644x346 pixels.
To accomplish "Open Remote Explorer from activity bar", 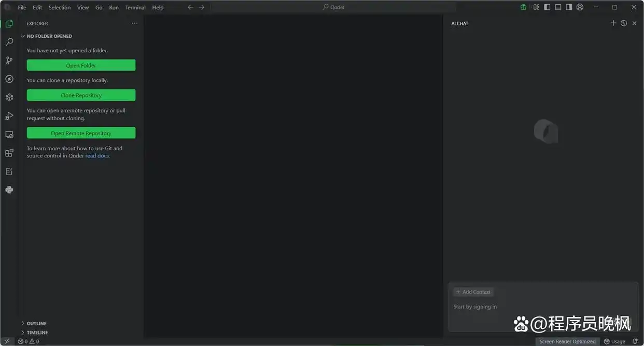I will (x=9, y=135).
